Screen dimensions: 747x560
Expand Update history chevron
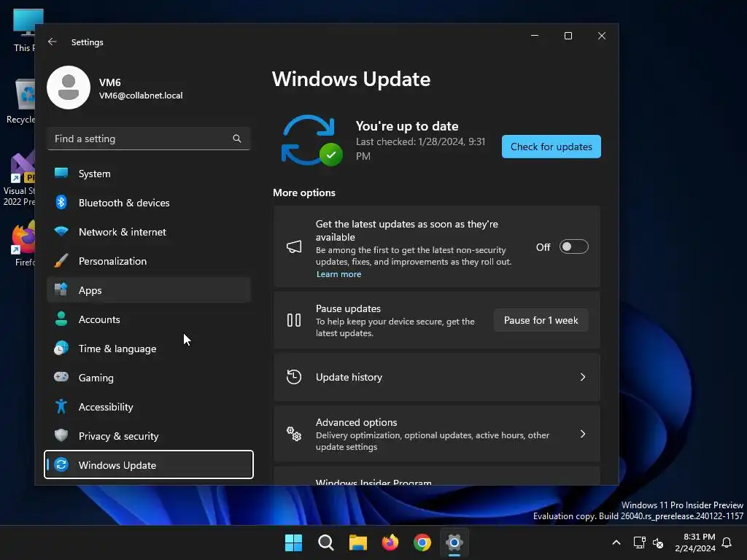pos(583,377)
